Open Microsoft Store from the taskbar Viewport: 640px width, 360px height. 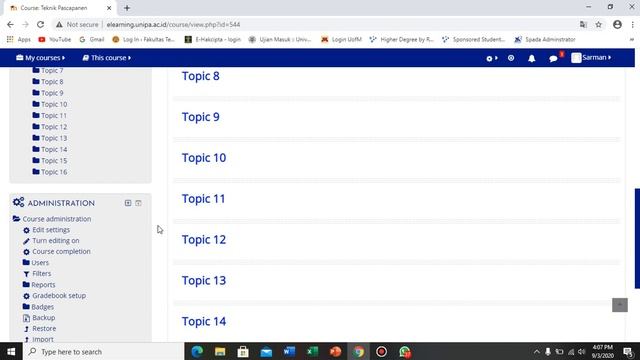pos(243,351)
